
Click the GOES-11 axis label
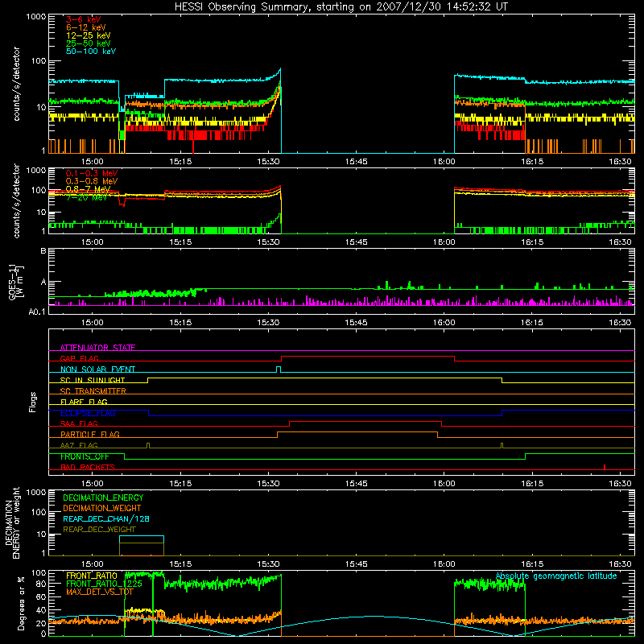[x=15, y=281]
